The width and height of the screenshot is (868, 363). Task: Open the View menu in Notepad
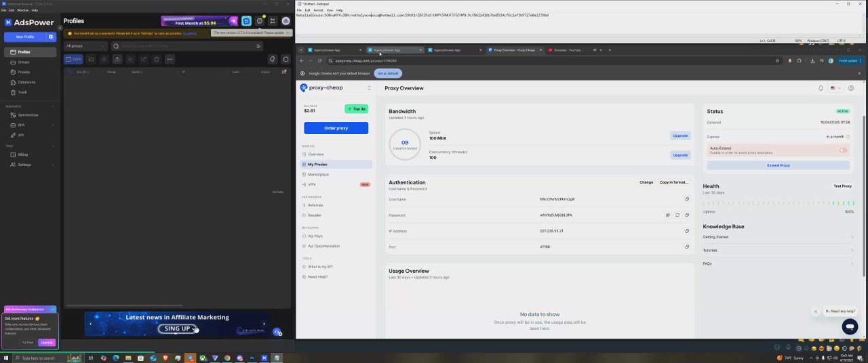click(x=330, y=10)
